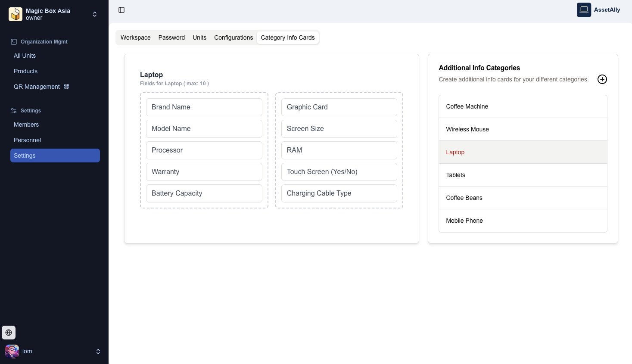Click the Organization Mgmt section icon
Image resolution: width=632 pixels, height=364 pixels.
point(14,42)
